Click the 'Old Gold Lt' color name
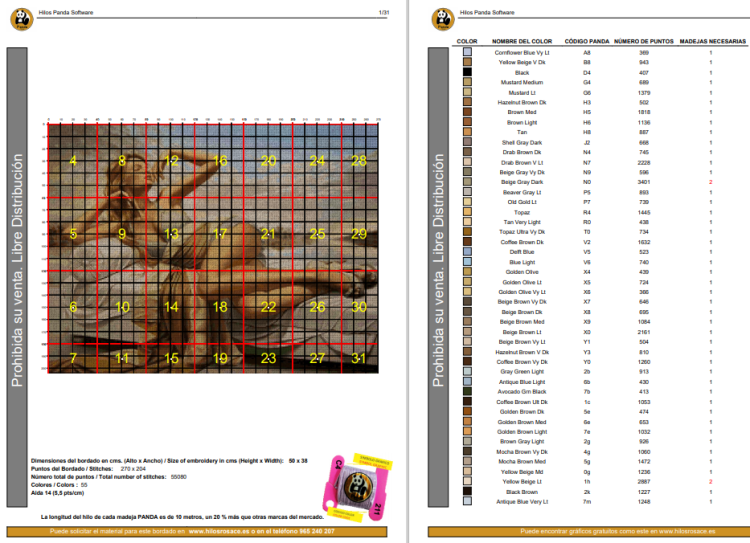Viewport: 750px width, 543px height. click(x=522, y=202)
